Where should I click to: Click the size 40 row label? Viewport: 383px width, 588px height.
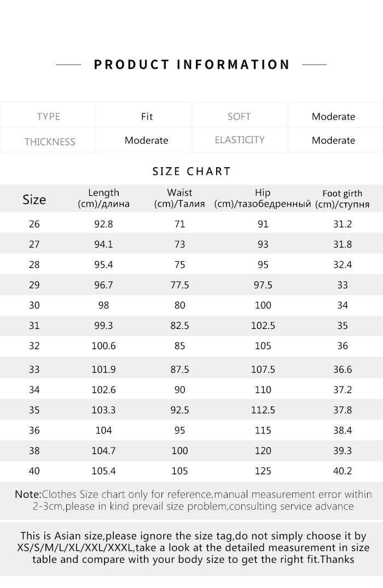pos(34,471)
